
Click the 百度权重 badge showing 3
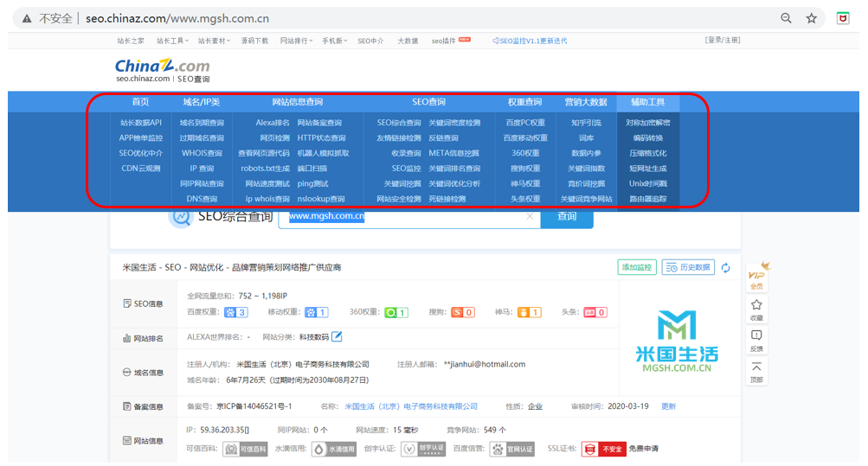click(x=235, y=312)
